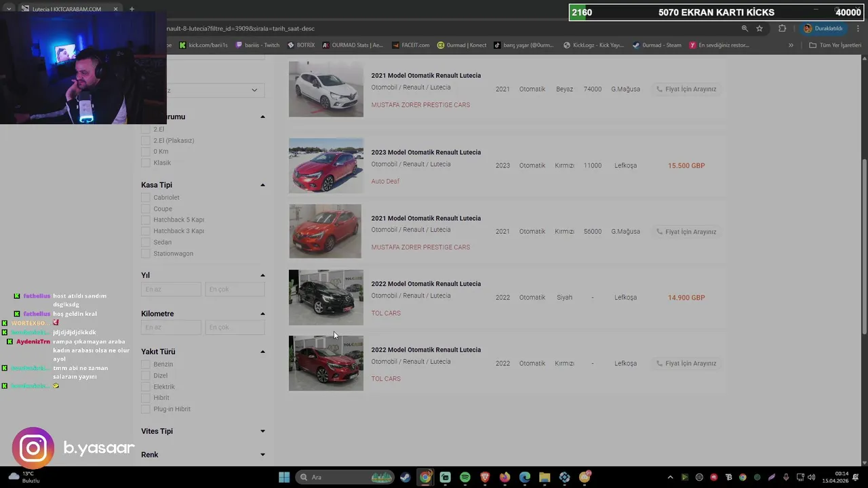This screenshot has height=488, width=868.
Task: Open the KickLogz bookmark
Action: [593, 45]
